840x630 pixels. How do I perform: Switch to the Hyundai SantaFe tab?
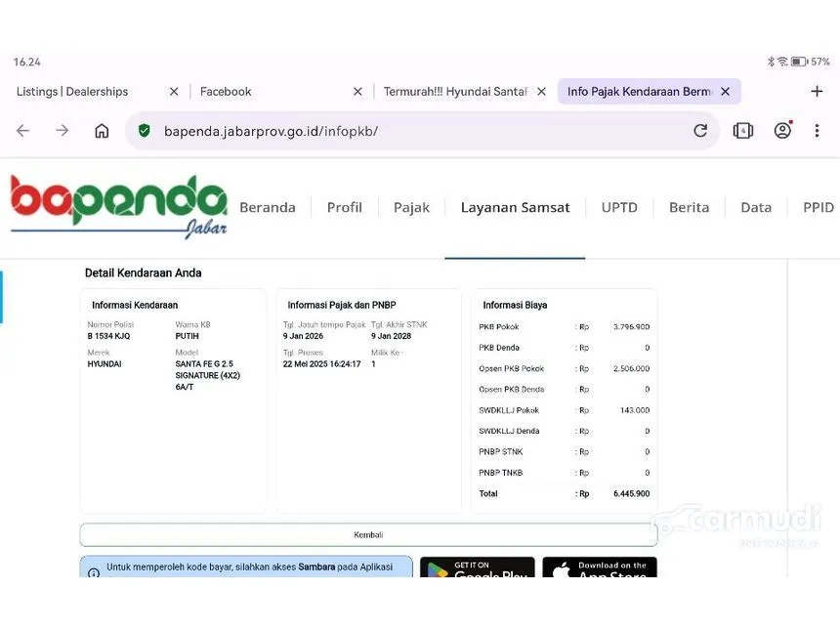tap(455, 92)
